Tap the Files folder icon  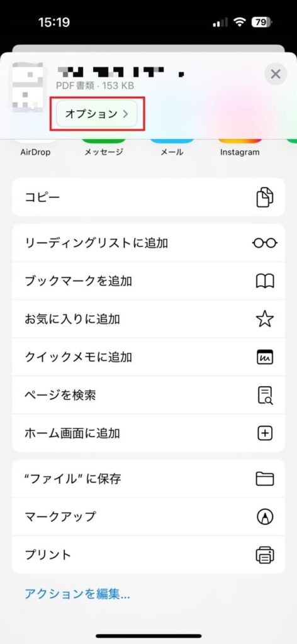coord(264,479)
